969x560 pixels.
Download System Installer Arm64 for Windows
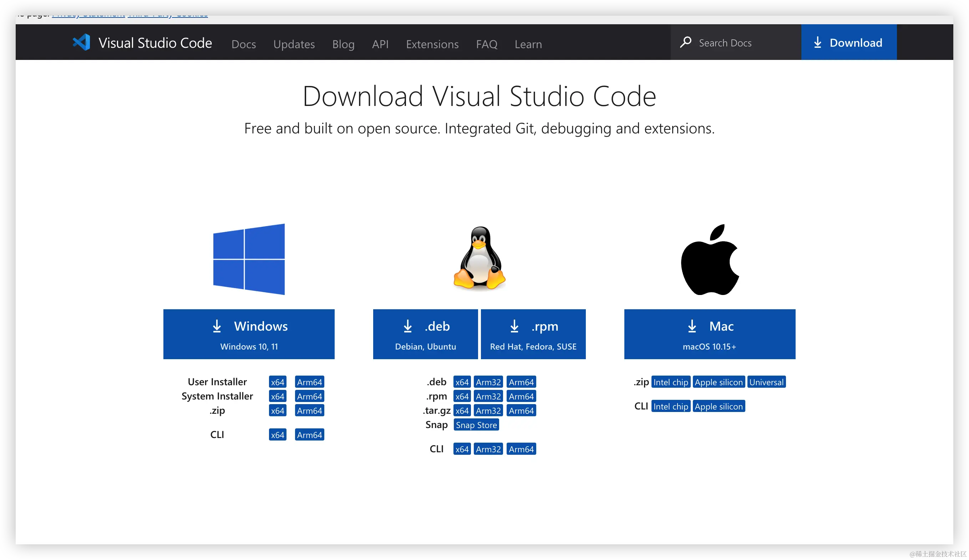point(309,396)
